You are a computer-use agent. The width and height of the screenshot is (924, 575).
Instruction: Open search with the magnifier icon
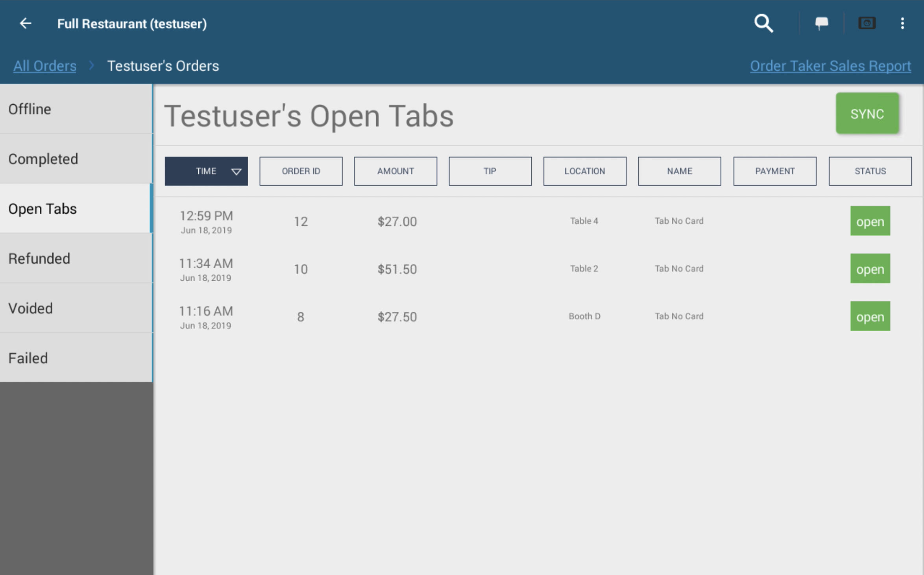[x=763, y=23]
